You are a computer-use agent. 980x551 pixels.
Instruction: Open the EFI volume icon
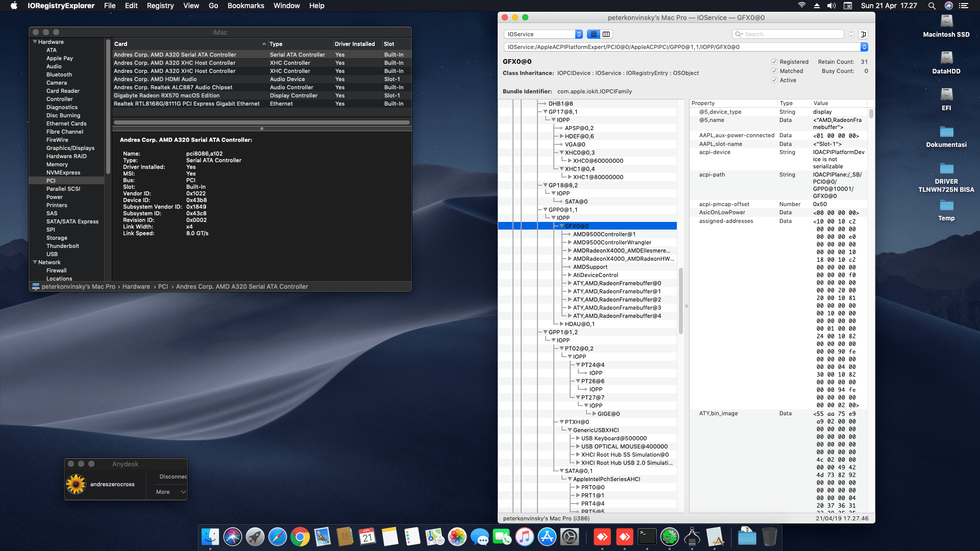[x=946, y=95]
